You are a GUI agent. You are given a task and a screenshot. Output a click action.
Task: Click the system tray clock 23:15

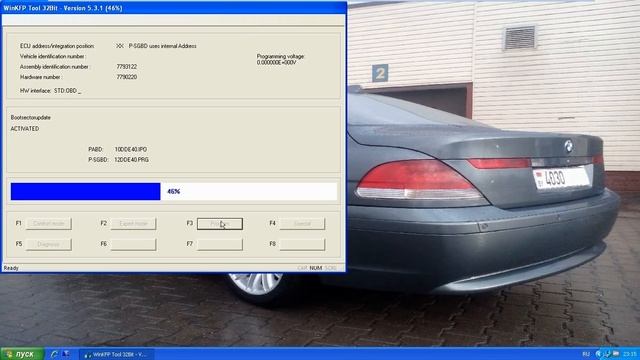click(x=629, y=354)
